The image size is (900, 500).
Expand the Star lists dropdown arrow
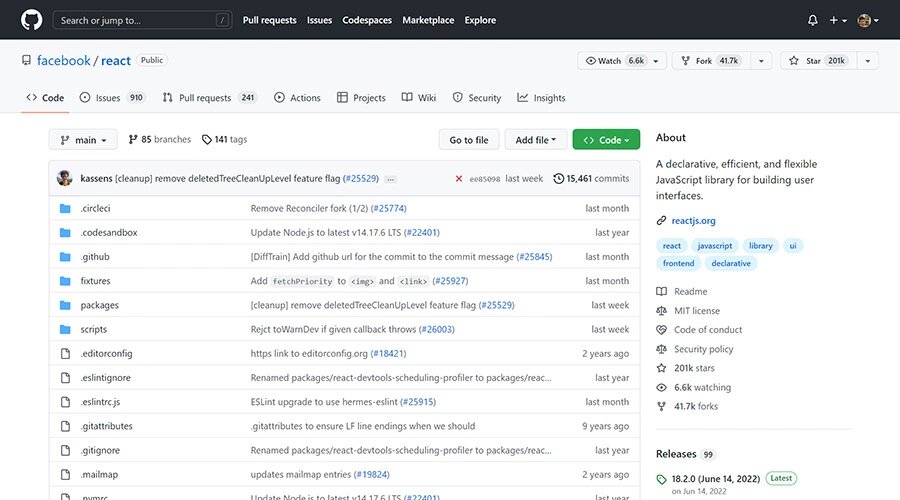(868, 60)
